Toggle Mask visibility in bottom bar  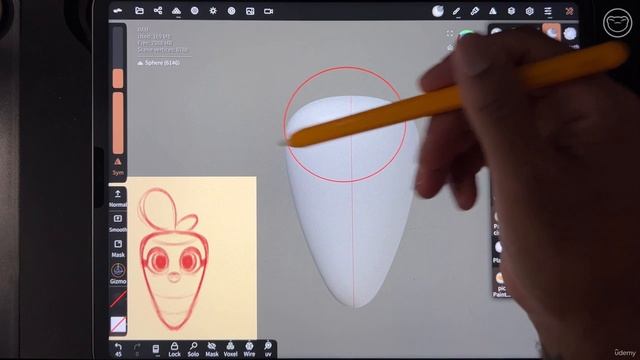211,350
